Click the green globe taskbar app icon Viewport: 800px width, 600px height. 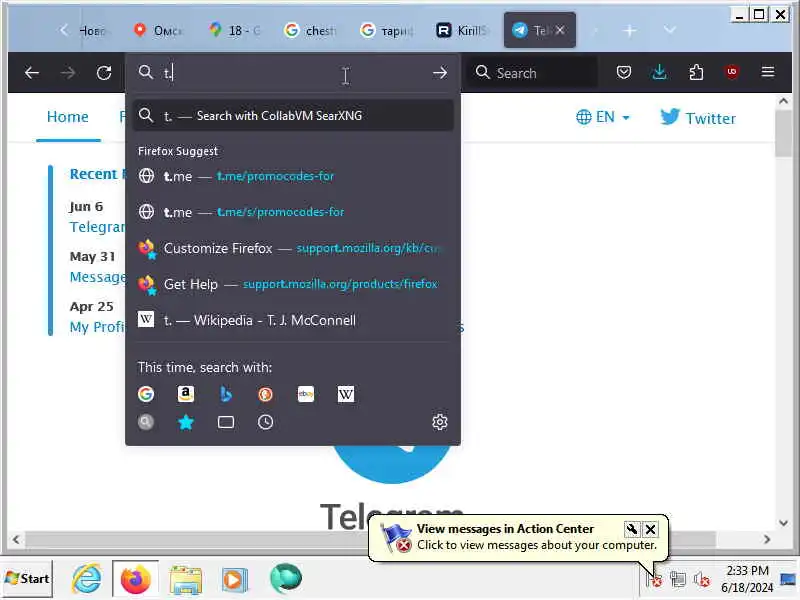pyautogui.click(x=286, y=579)
